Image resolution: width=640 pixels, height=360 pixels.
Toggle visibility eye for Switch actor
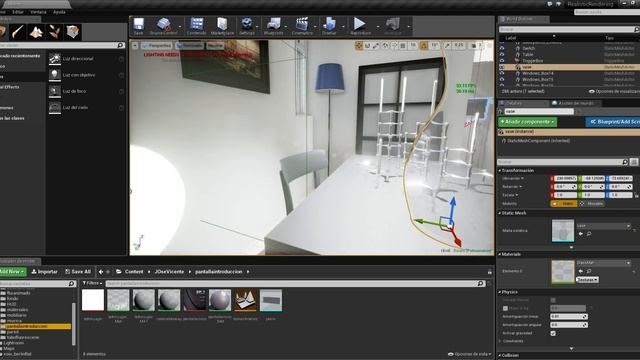point(502,48)
